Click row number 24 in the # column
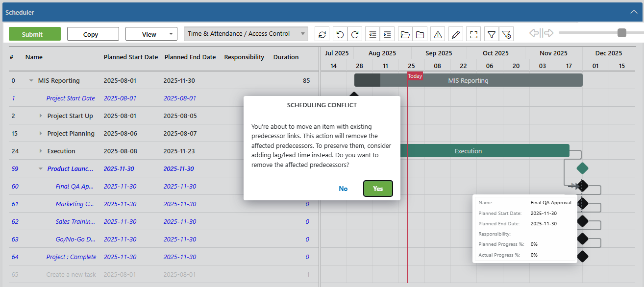Viewport: 644px width, 287px height. click(x=15, y=151)
